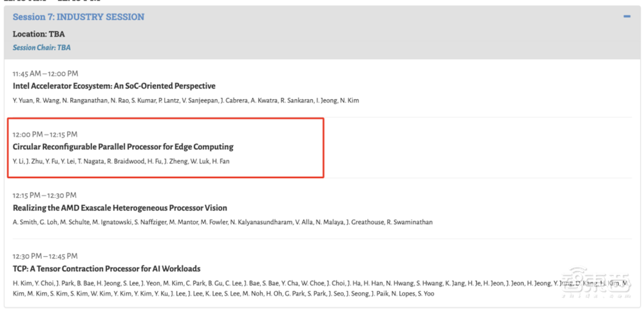Click the authors starting with Y. Li

[121, 161]
